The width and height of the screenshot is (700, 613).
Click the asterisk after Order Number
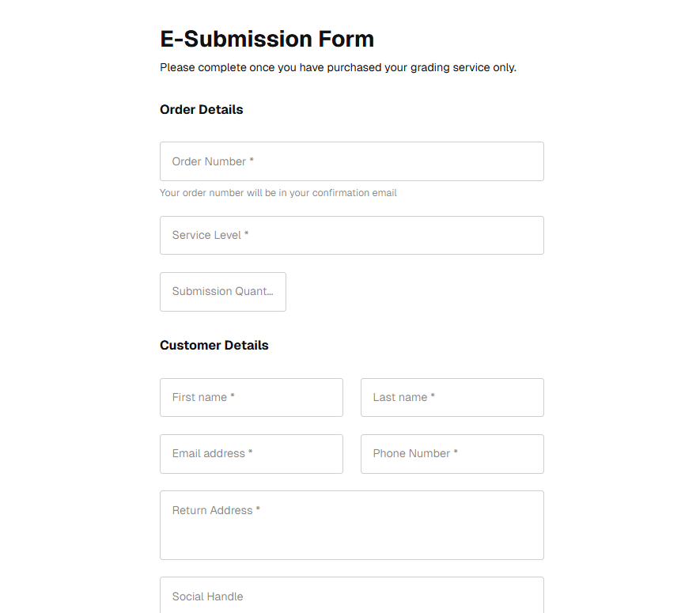[x=252, y=161]
